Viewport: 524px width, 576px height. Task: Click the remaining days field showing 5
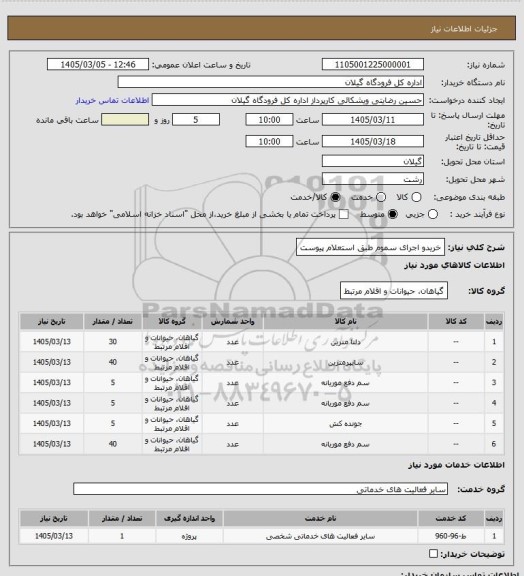click(196, 120)
